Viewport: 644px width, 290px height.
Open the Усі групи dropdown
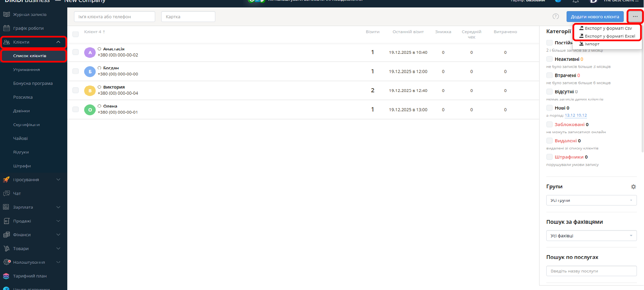(x=591, y=200)
